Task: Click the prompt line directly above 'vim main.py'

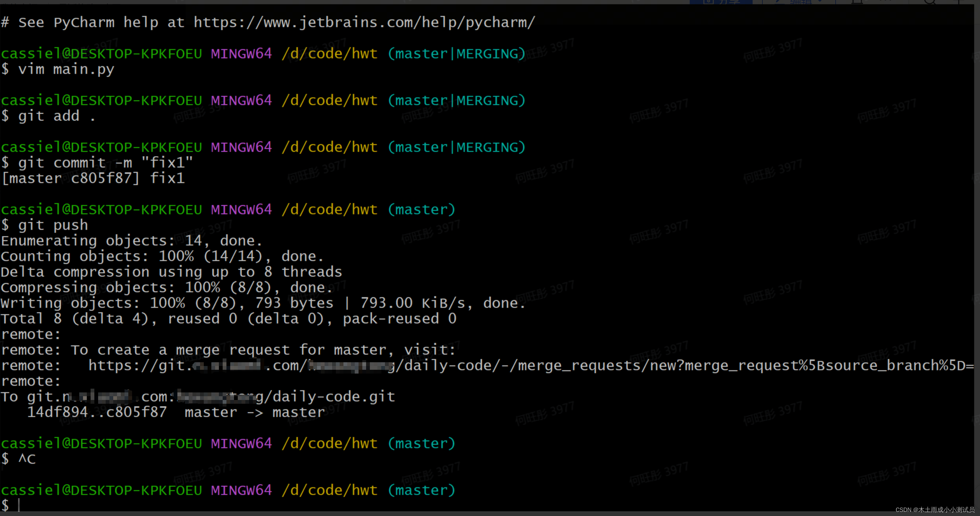Action: [263, 54]
